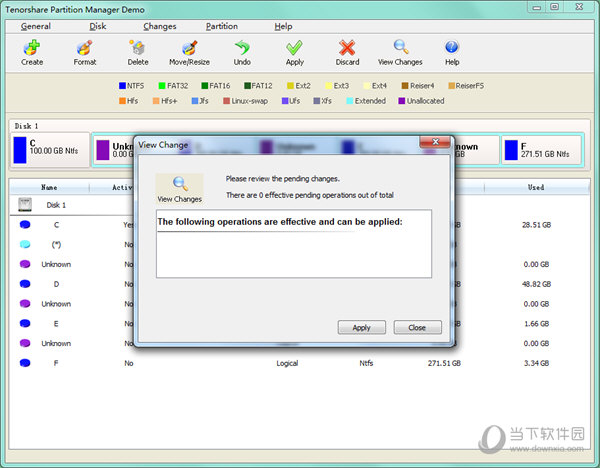Click the Disk 1 drive icon in list
The width and height of the screenshot is (600, 468).
(25, 205)
